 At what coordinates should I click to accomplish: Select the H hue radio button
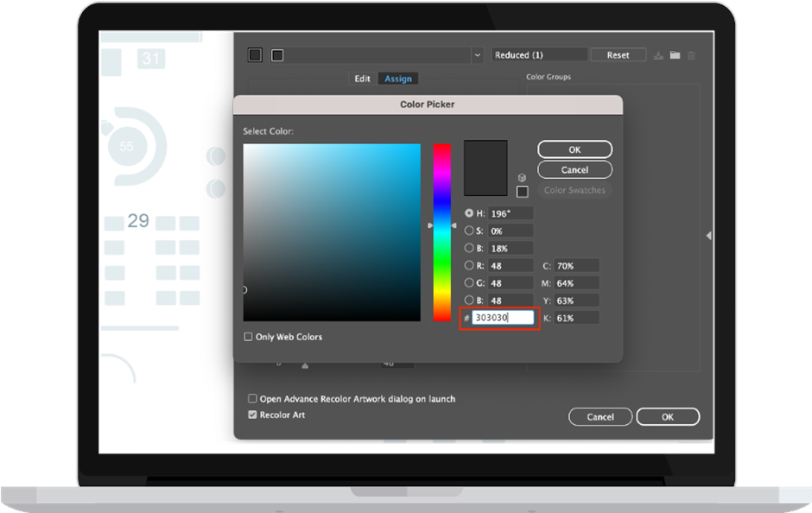(469, 212)
